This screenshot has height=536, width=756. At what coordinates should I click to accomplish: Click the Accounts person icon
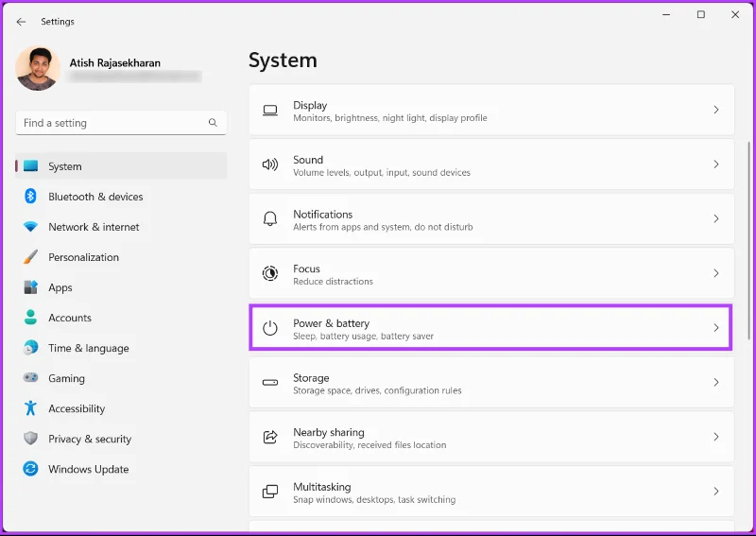30,318
